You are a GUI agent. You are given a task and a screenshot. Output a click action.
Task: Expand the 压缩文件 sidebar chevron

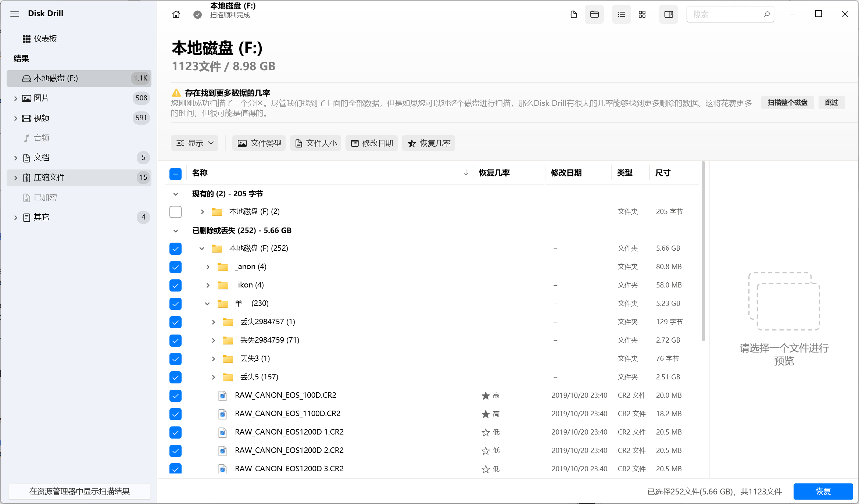coord(15,178)
